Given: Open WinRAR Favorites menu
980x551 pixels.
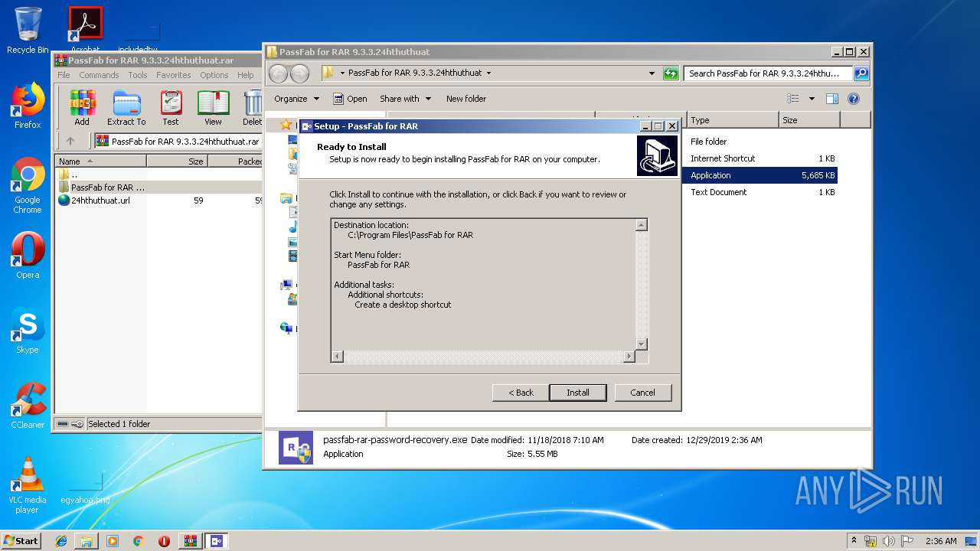Looking at the screenshot, I should [174, 75].
